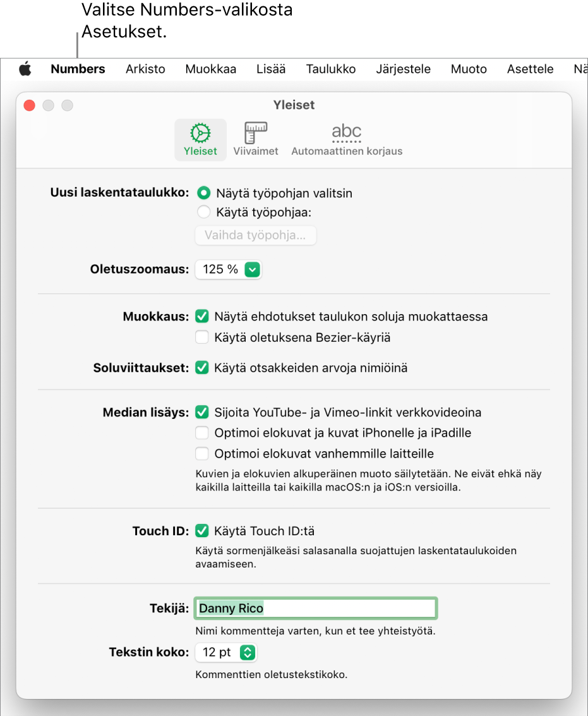
Task: Open the Viivaimet ruler settings icon
Action: 255,139
